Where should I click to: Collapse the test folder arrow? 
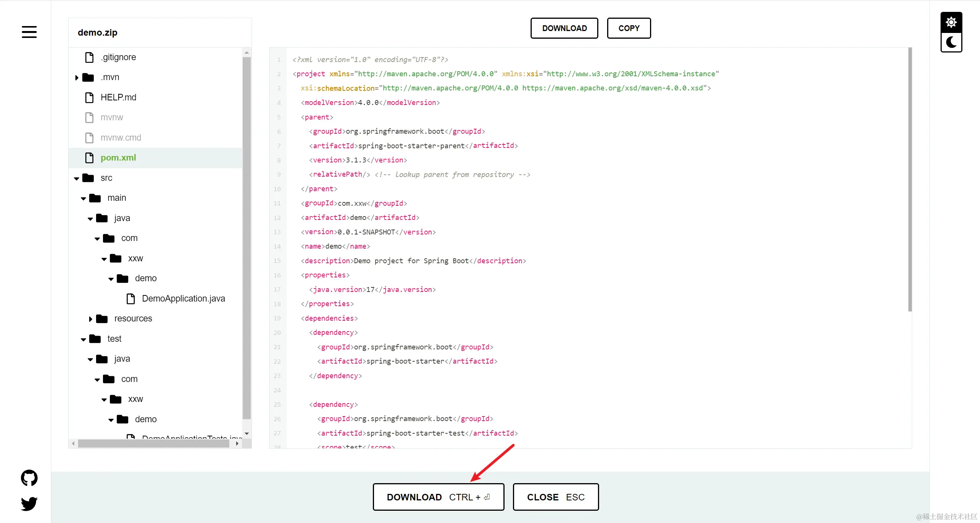pos(83,339)
